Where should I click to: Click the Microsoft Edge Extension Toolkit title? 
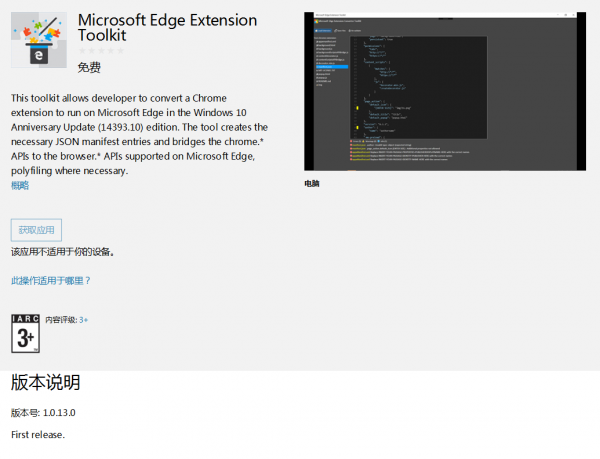click(x=166, y=27)
